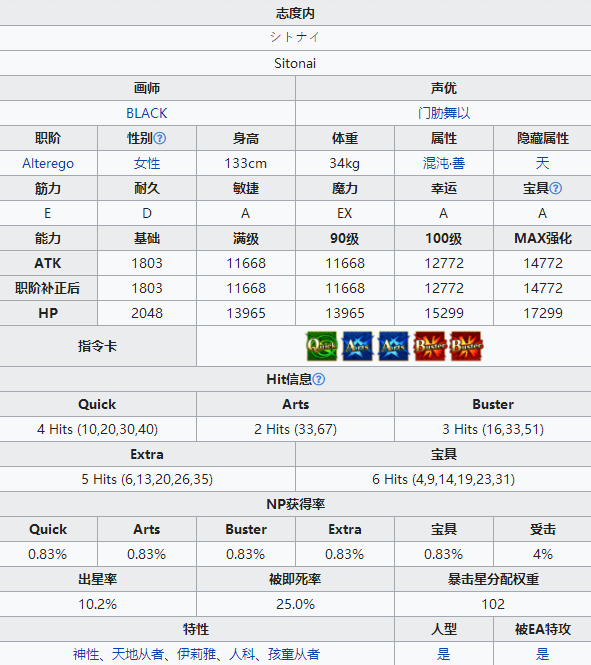Open the 孩童从者 trait link
591x665 pixels.
tap(294, 654)
